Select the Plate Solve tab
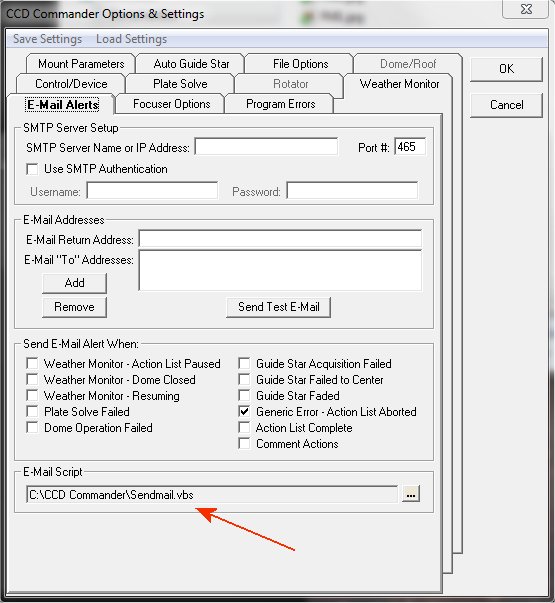 click(180, 84)
